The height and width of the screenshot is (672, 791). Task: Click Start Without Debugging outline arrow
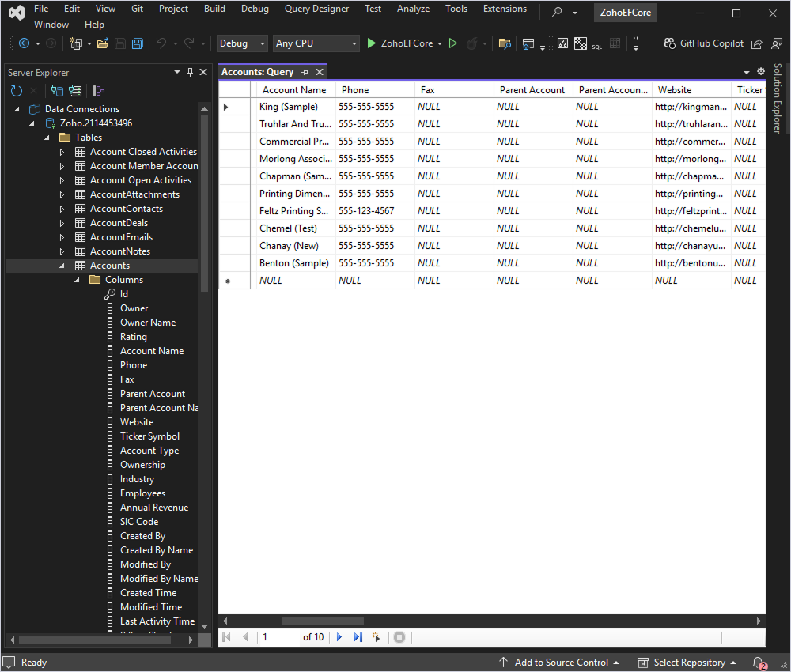click(453, 44)
